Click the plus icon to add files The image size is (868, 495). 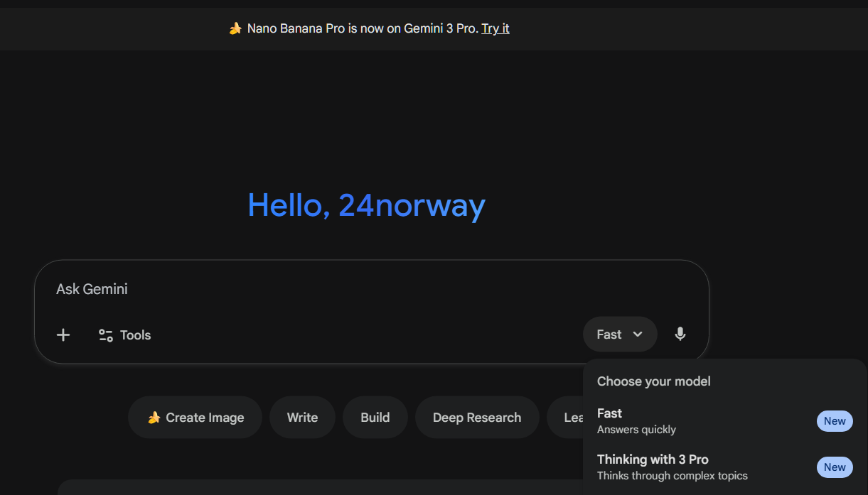[63, 335]
